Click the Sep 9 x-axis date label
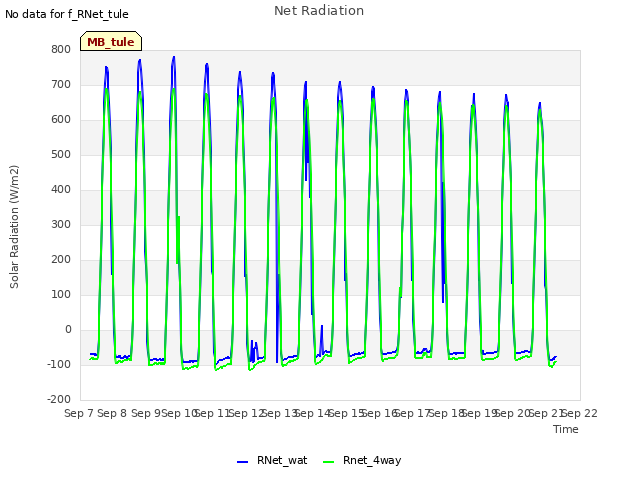Image resolution: width=640 pixels, height=480 pixels. pos(146,413)
